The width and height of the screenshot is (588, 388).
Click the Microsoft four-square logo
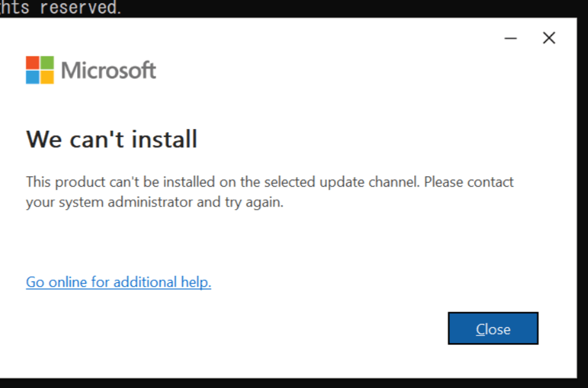tap(40, 69)
